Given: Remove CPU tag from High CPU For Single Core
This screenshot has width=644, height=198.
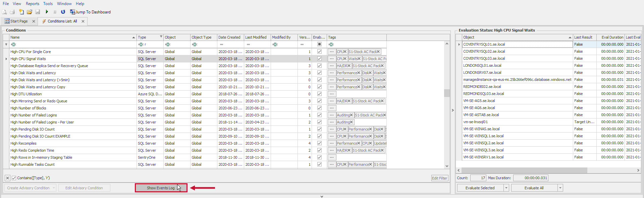Looking at the screenshot, I should [345, 52].
